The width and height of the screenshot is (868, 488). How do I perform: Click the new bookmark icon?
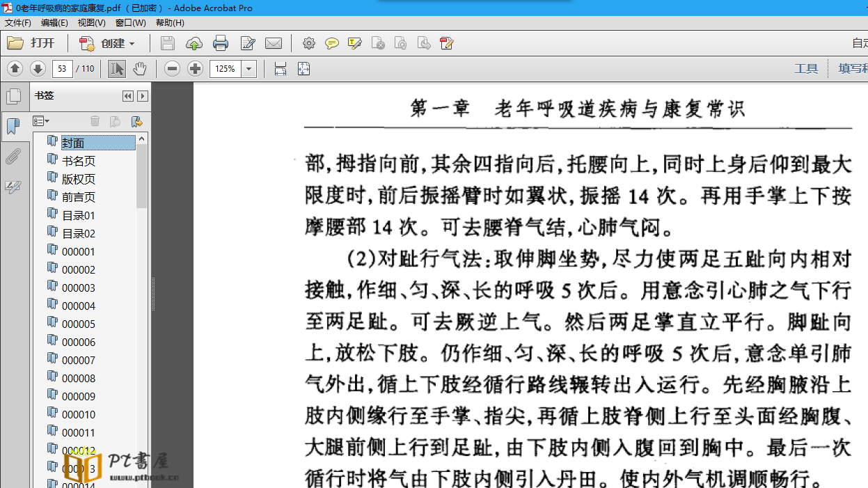click(116, 121)
